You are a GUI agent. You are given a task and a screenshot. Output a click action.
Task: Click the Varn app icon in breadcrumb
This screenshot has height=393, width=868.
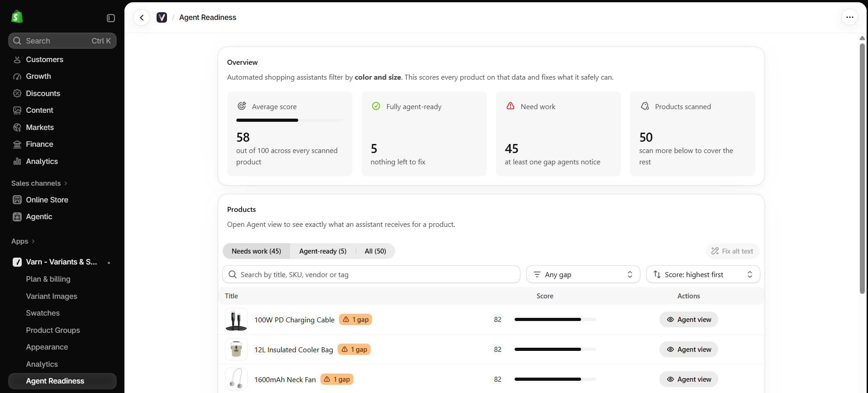click(x=162, y=17)
